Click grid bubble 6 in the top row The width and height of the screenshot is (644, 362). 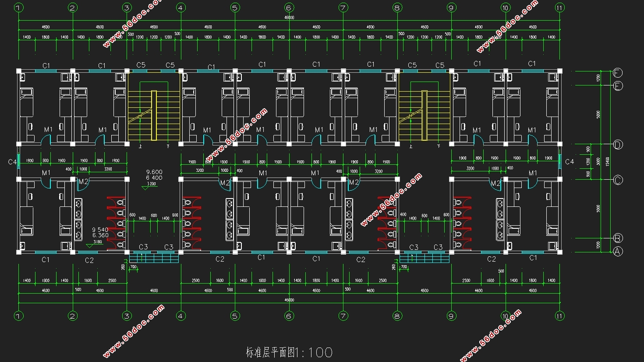[x=289, y=7]
